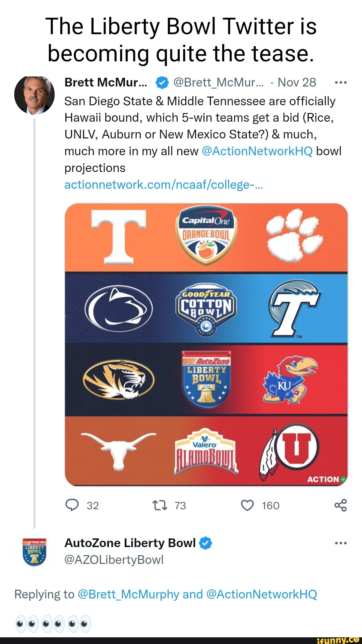The height and width of the screenshot is (644, 362).
Task: Open the bowl projections image
Action: [x=206, y=344]
